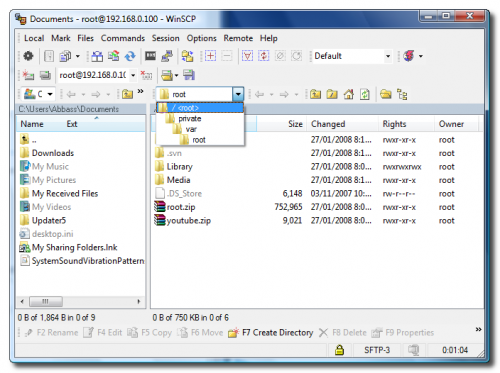Screen dimensions: 500x373
Task: Select the local Downloads folder
Action: tap(47, 153)
